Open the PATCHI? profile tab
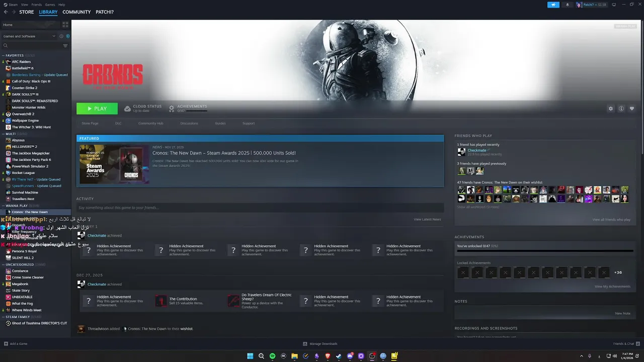 105,12
